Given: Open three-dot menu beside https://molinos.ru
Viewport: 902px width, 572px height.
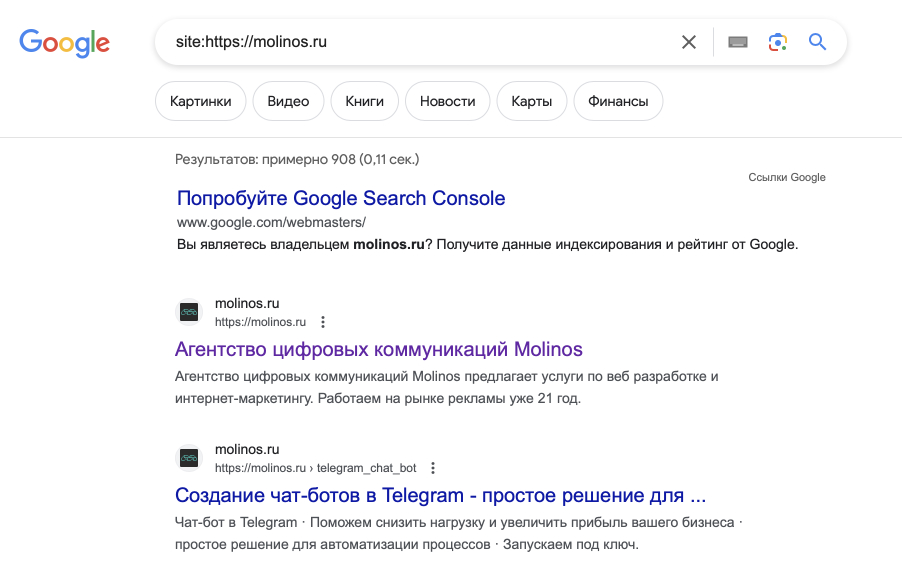Looking at the screenshot, I should [323, 322].
